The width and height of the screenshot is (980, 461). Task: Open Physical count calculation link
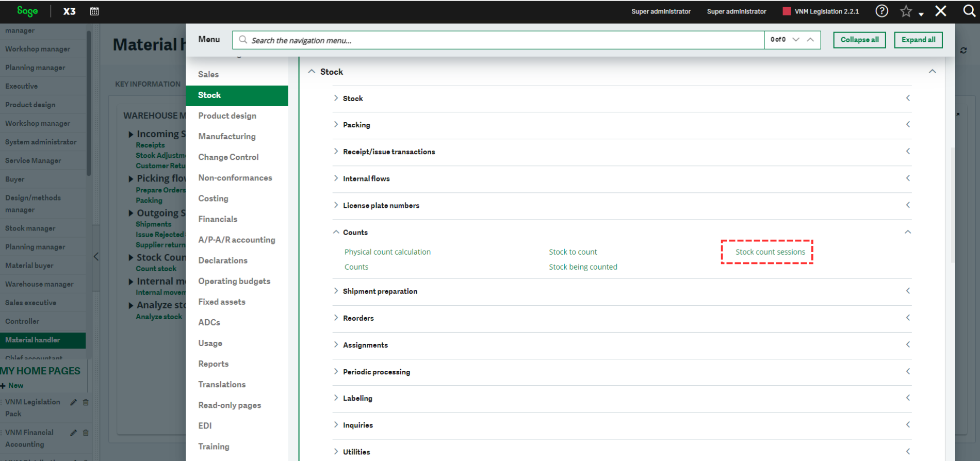tap(387, 252)
